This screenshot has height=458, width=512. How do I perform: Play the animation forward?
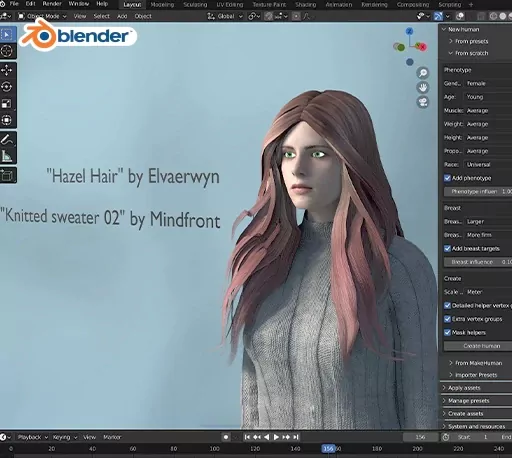click(x=276, y=437)
